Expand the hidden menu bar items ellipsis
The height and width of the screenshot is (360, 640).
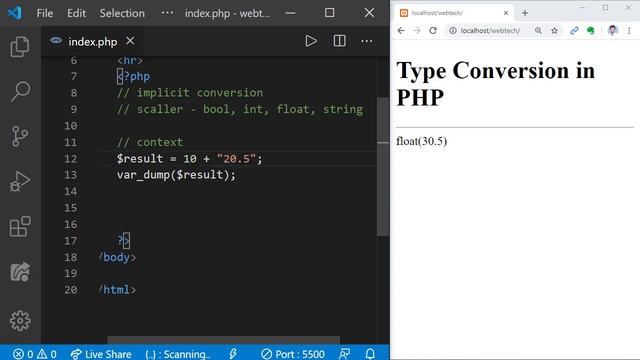(167, 13)
